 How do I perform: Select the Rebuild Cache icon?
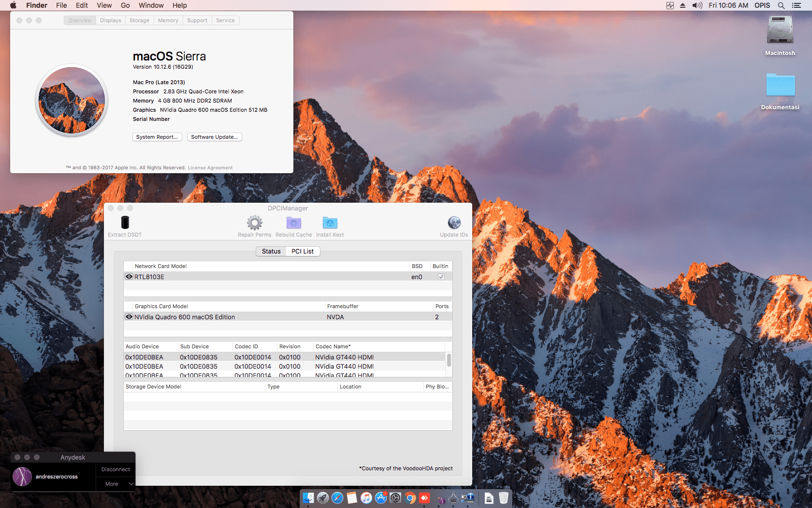(293, 224)
